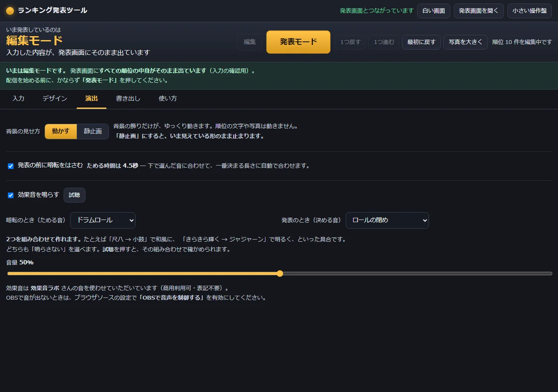Image resolution: width=558 pixels, height=392 pixels.
Task: Click the 写真を大きく button
Action: tap(466, 42)
